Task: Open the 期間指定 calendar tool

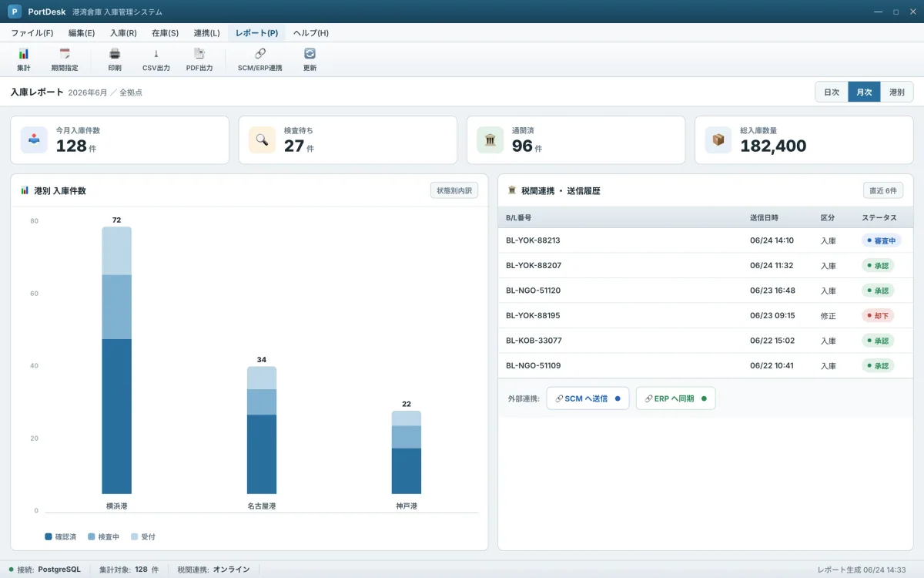Action: [x=65, y=54]
